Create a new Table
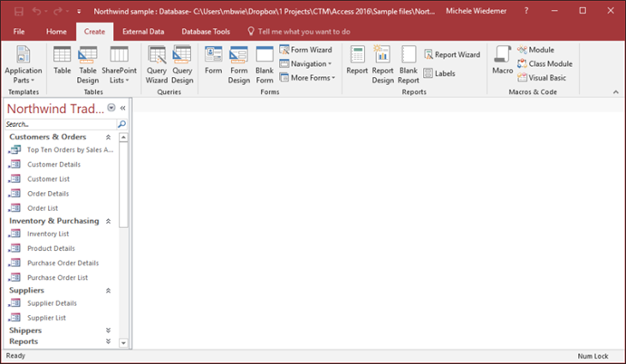626x364 pixels. pos(63,61)
